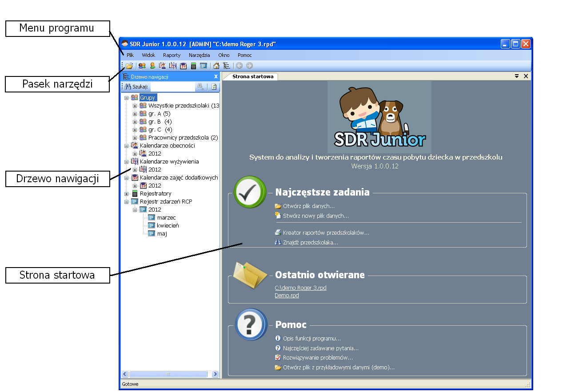563x392 pixels.
Task: Close the Strona startowa tab
Action: (526, 76)
